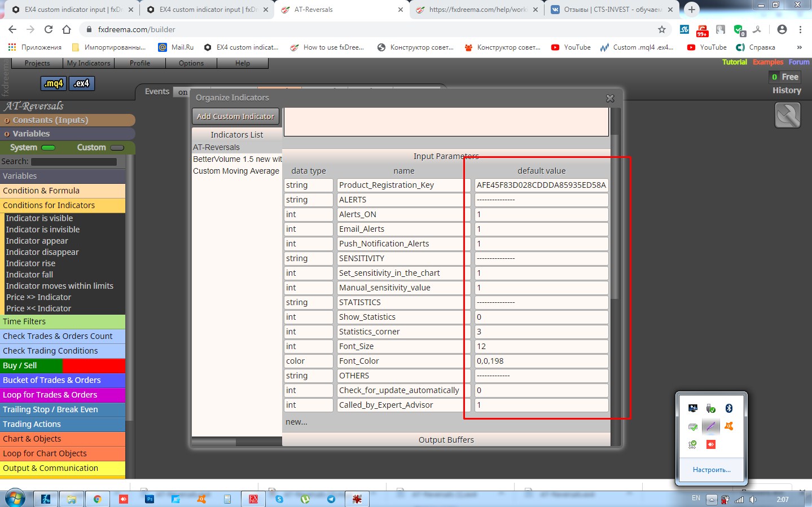The height and width of the screenshot is (507, 812).
Task: Select the Indicator is visible block
Action: [x=39, y=218]
